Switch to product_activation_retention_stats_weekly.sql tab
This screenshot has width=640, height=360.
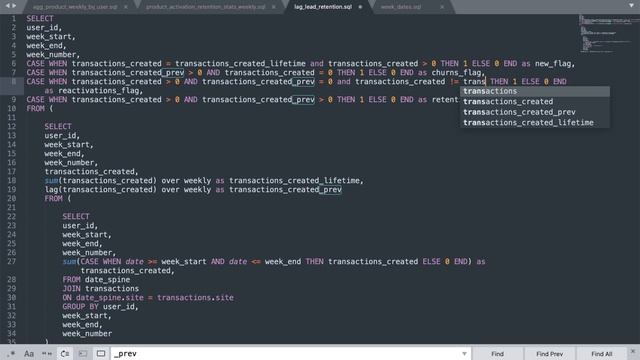tap(206, 7)
